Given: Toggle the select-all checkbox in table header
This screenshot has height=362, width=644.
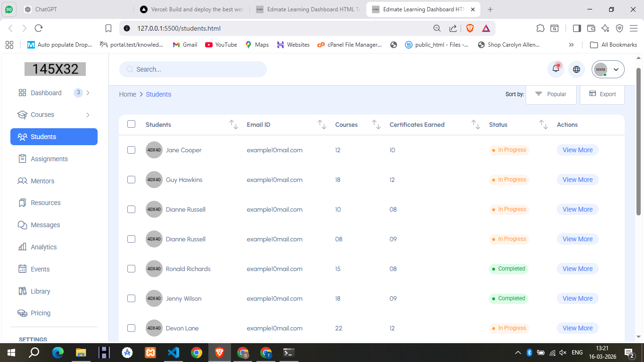Looking at the screenshot, I should (x=131, y=124).
